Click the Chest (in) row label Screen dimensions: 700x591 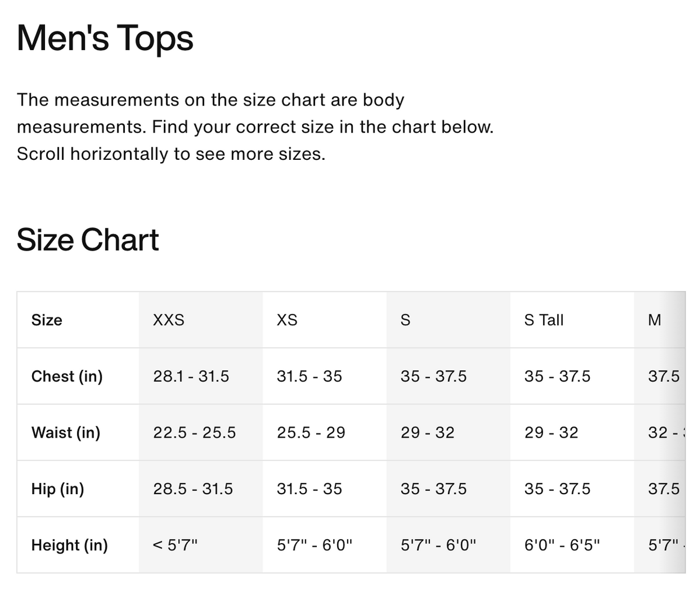pos(67,376)
